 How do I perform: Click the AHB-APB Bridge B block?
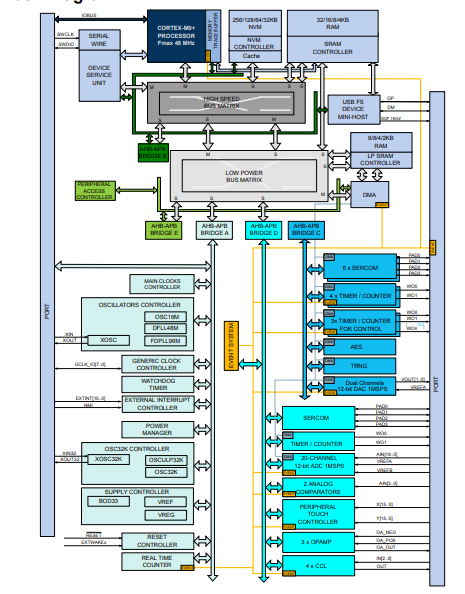153,152
